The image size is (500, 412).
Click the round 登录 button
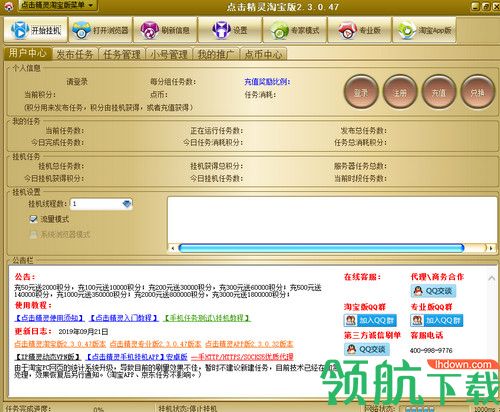pyautogui.click(x=361, y=92)
